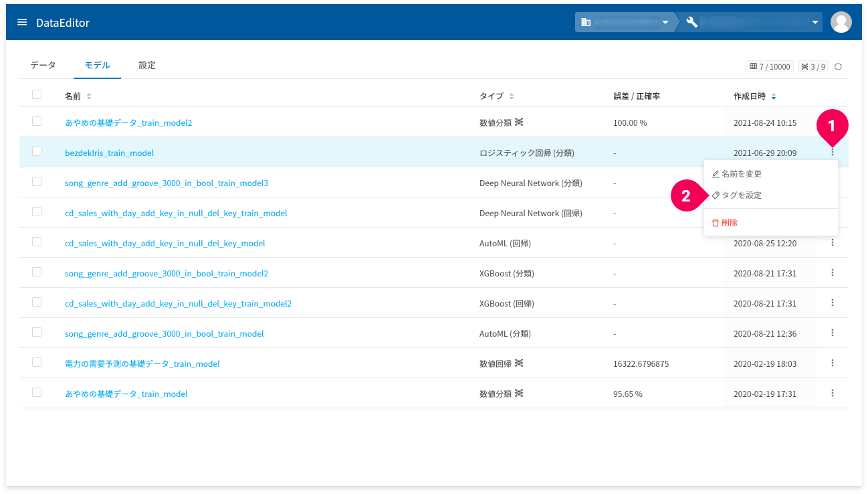Choose 削除 from the context menu
Image resolution: width=868 pixels, height=494 pixels.
point(770,223)
